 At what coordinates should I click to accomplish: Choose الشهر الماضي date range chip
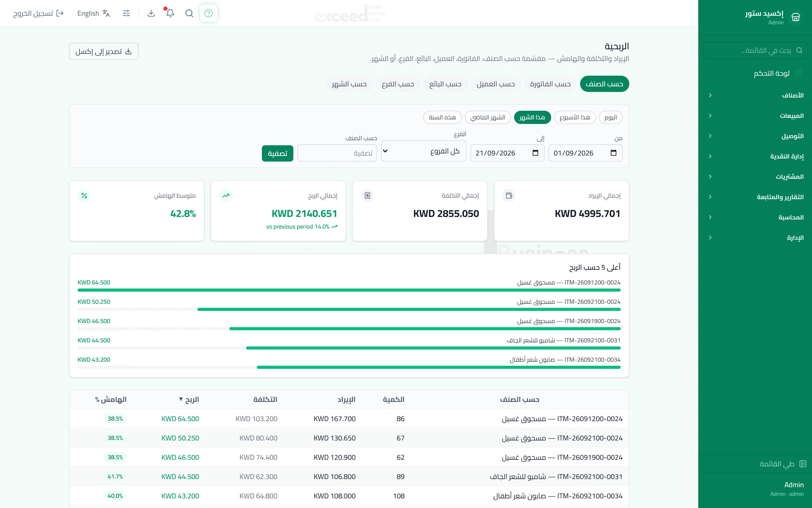point(487,117)
